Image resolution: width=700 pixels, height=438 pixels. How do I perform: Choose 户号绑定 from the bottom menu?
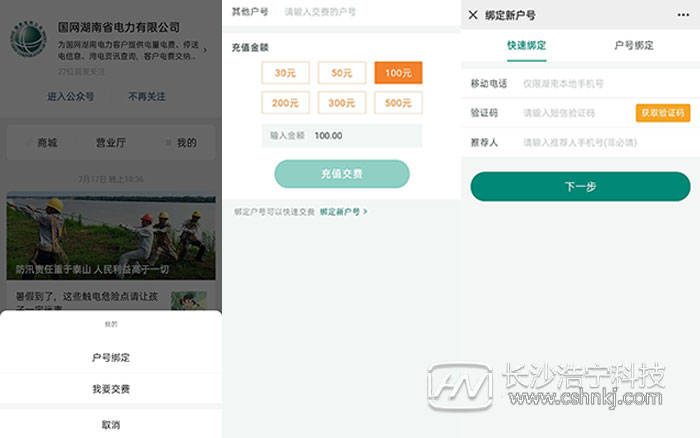[x=110, y=357]
